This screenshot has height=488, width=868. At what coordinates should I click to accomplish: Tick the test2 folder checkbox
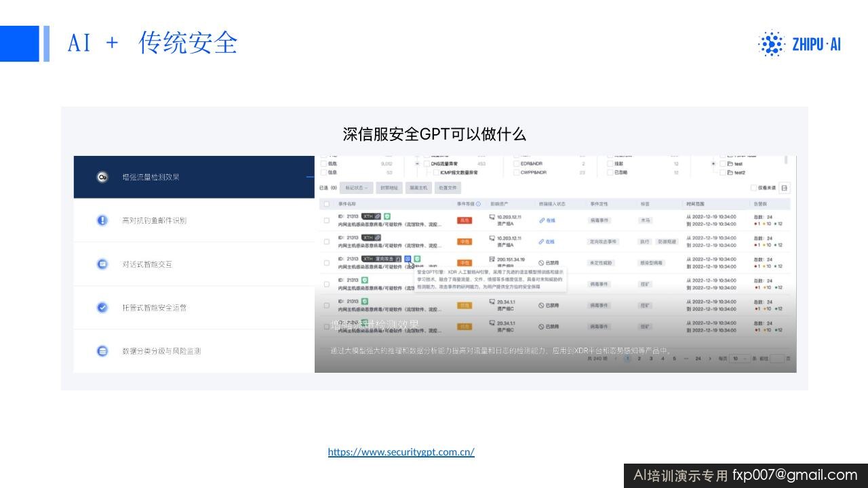[x=722, y=173]
